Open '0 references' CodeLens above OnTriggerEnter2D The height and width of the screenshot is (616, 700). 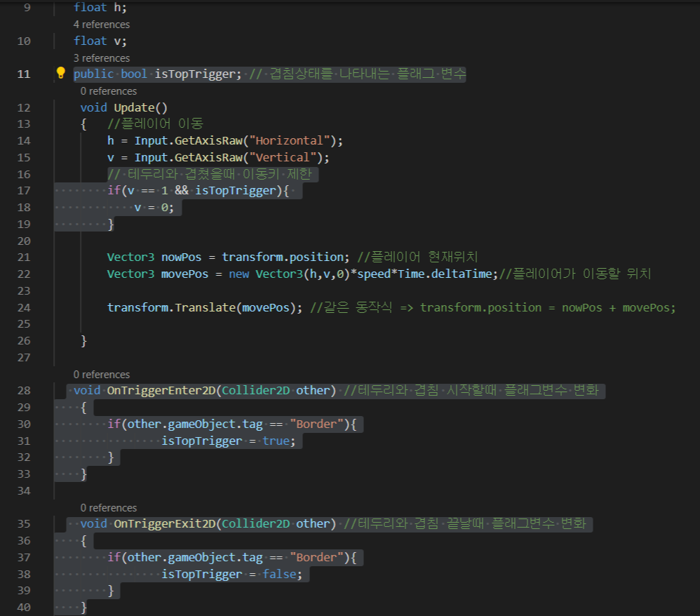tap(101, 375)
